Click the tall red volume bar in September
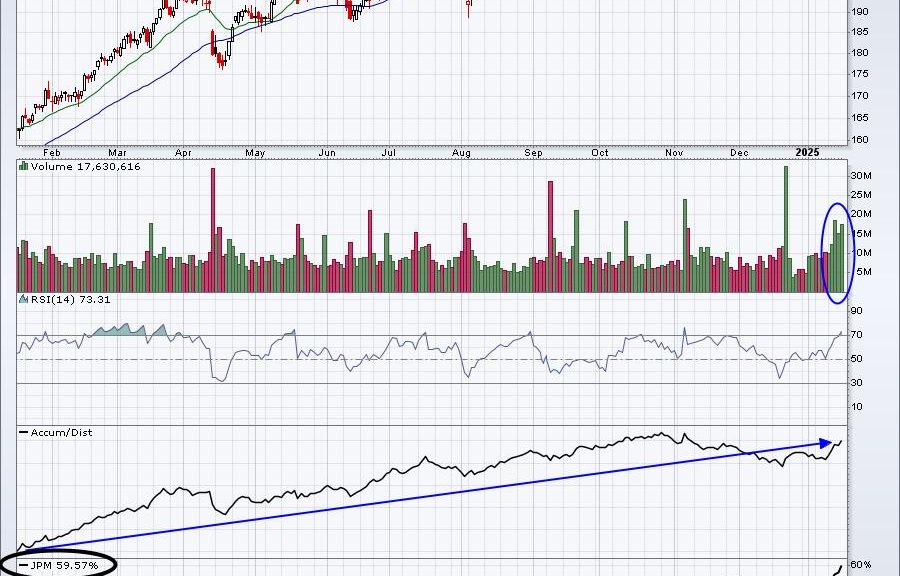The width and height of the screenshot is (900, 576). pyautogui.click(x=550, y=236)
